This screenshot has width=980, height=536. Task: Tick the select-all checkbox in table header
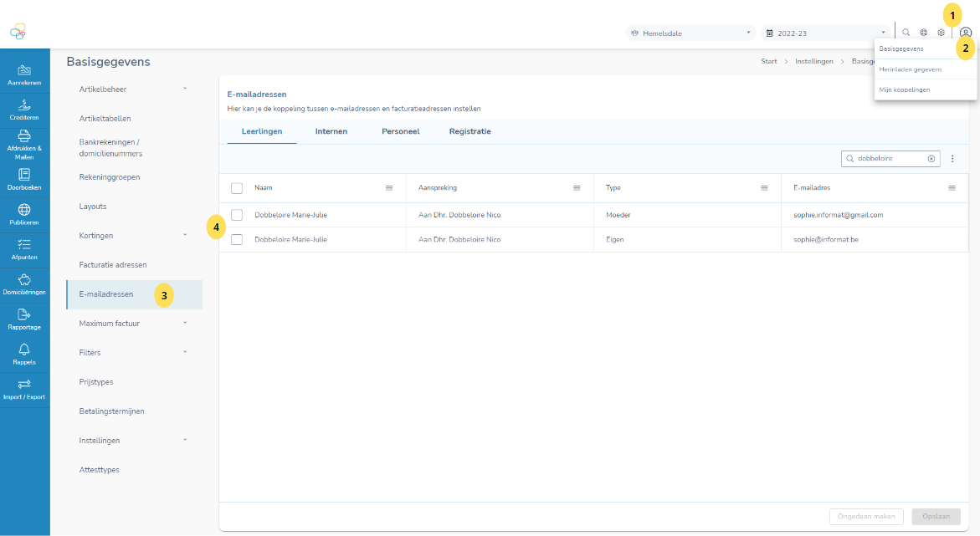237,188
